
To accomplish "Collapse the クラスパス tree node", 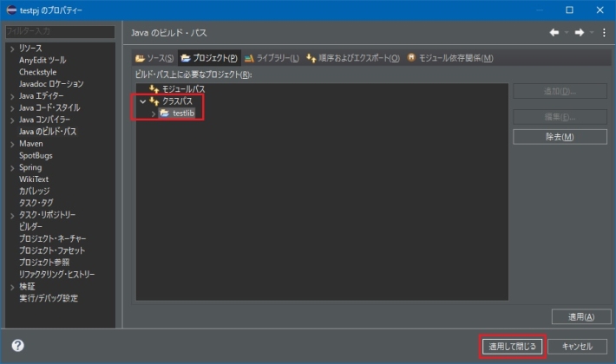I will [x=142, y=101].
